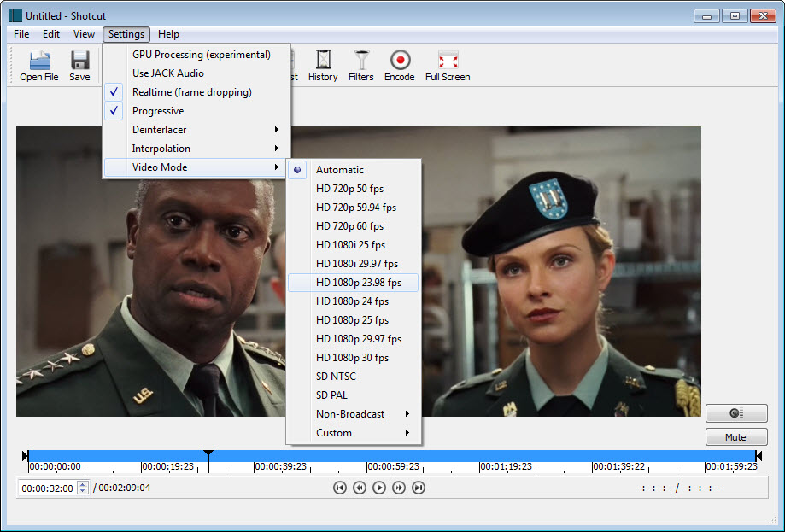Screen dimensions: 785x532
Task: Select SD PAL video mode
Action: click(354, 395)
